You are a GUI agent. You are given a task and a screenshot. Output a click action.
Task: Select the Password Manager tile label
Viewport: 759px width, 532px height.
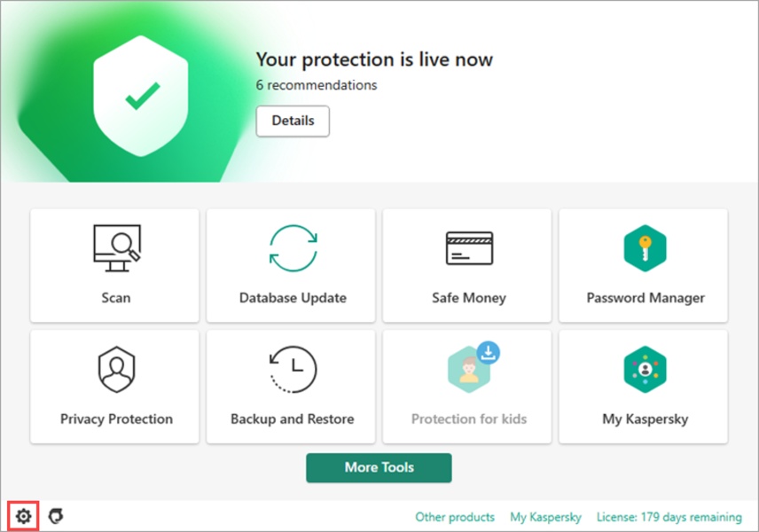pyautogui.click(x=646, y=298)
